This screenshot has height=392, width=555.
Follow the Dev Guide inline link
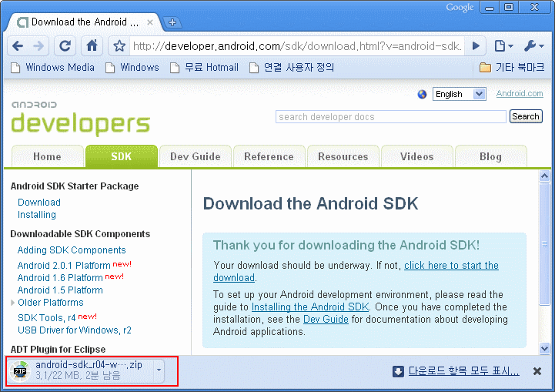point(326,319)
